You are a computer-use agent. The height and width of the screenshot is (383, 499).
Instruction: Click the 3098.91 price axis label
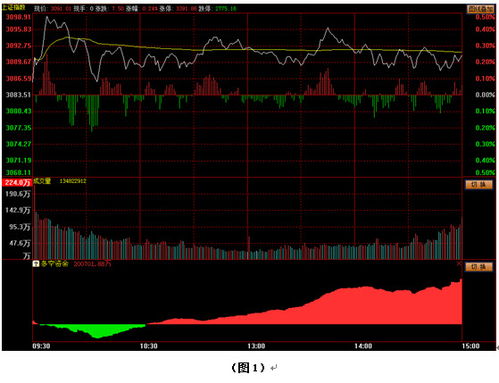click(18, 17)
